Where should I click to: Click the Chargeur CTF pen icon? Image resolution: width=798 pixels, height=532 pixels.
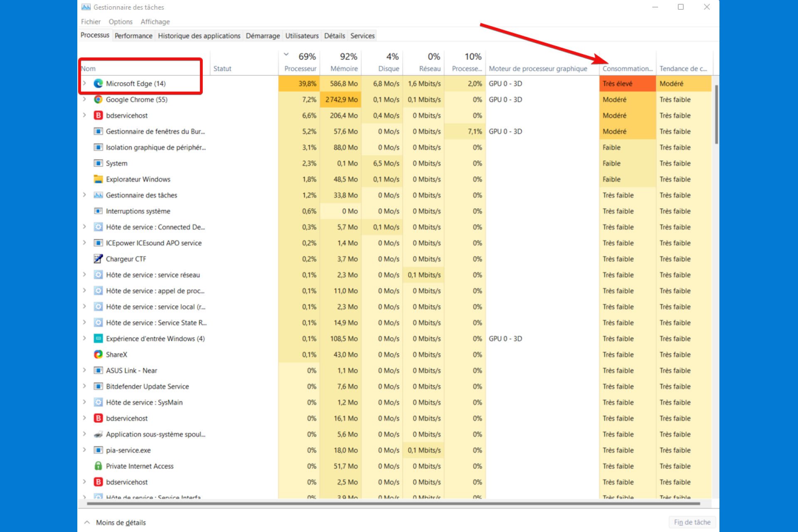98,259
